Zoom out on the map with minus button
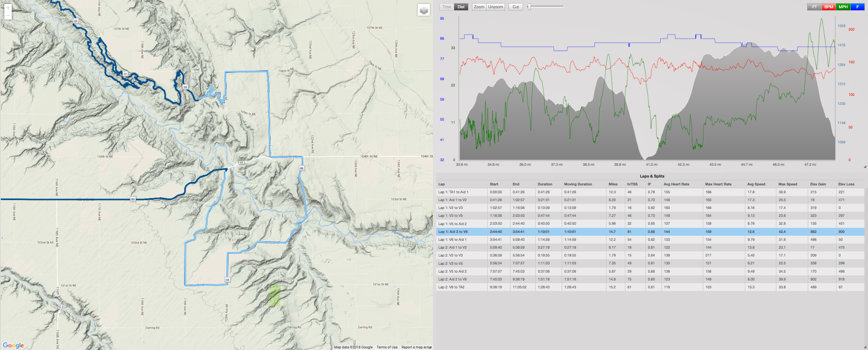This screenshot has height=350, width=868. click(x=8, y=16)
